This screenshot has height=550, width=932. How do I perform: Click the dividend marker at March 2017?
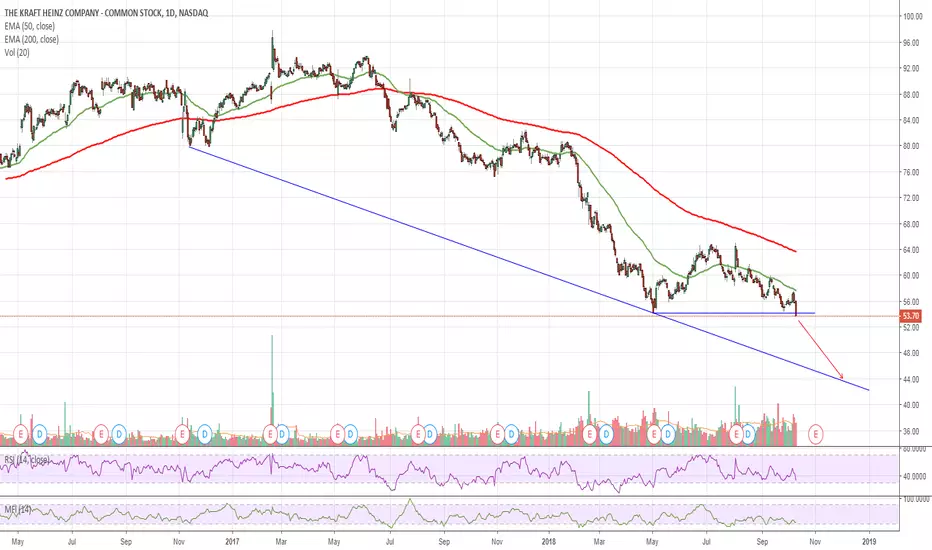[282, 434]
